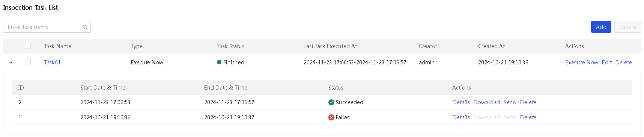Click the greyed Delete button at top
This screenshot has height=137, width=644.
(x=627, y=27)
